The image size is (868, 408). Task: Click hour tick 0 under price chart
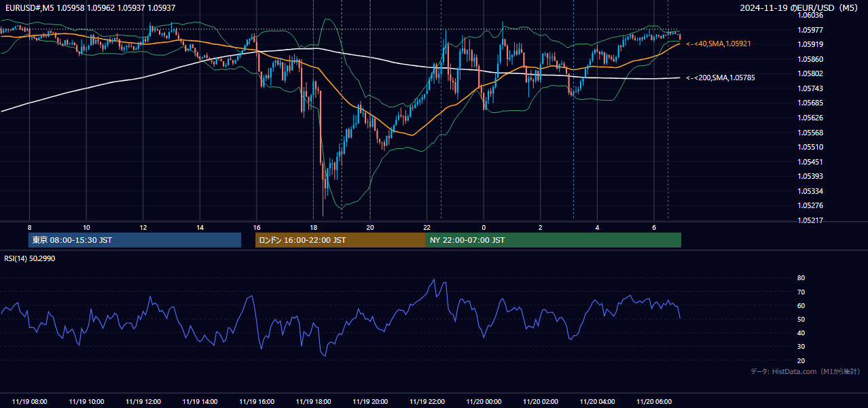tap(484, 227)
